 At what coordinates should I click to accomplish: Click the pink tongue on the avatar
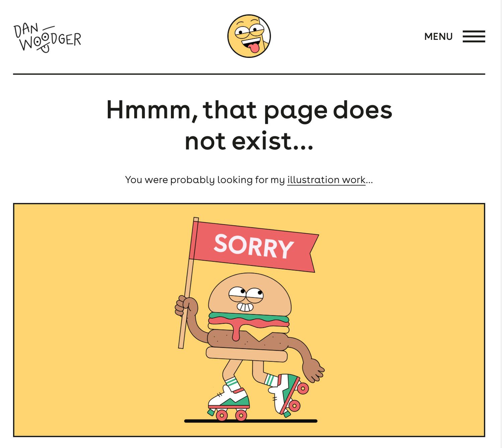pyautogui.click(x=255, y=48)
